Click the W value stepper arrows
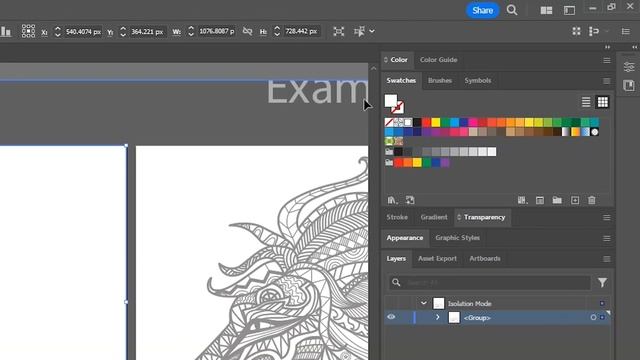Screen dimensions: 640x360 (x=191, y=31)
